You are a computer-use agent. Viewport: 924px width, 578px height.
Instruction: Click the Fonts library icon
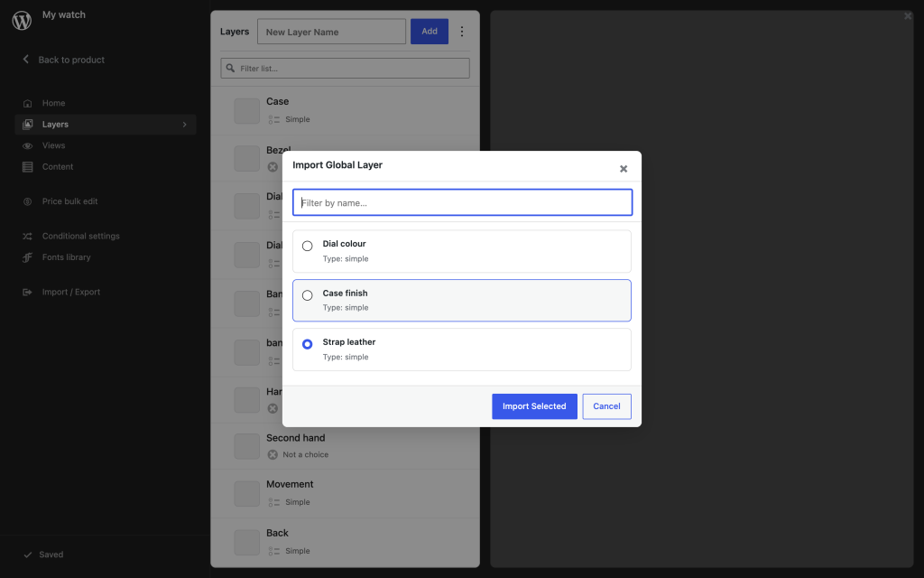click(27, 257)
